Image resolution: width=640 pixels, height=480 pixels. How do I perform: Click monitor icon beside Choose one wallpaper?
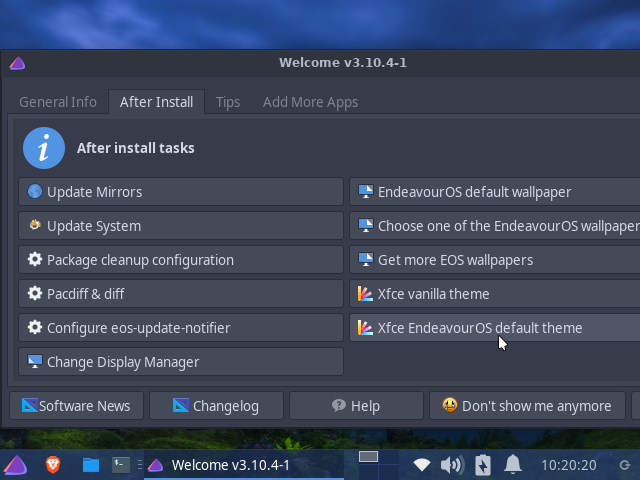click(365, 225)
